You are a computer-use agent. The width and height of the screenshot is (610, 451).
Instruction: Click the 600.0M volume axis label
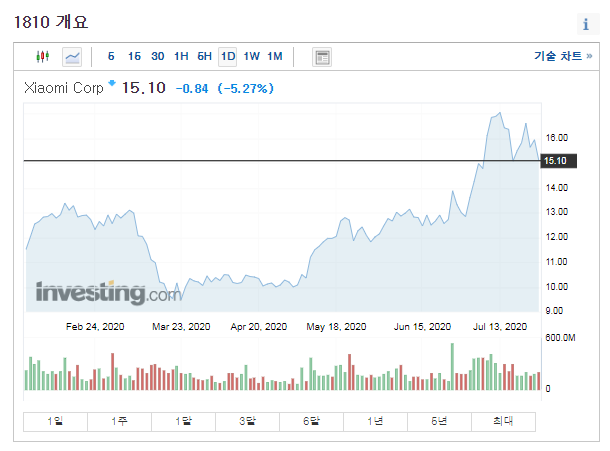pyautogui.click(x=560, y=338)
